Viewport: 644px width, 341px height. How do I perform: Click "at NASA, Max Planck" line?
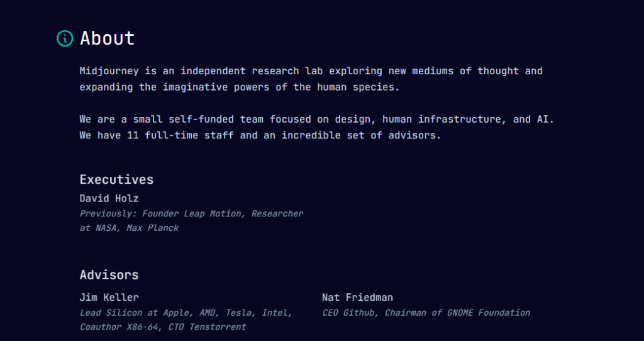130,228
